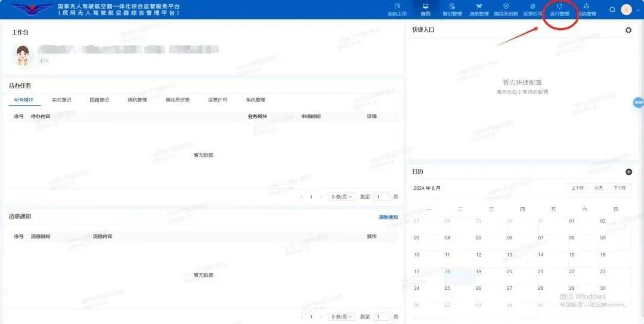Open 操控员资质 shield icon in the top navigation
This screenshot has width=644, height=324.
(x=506, y=7)
